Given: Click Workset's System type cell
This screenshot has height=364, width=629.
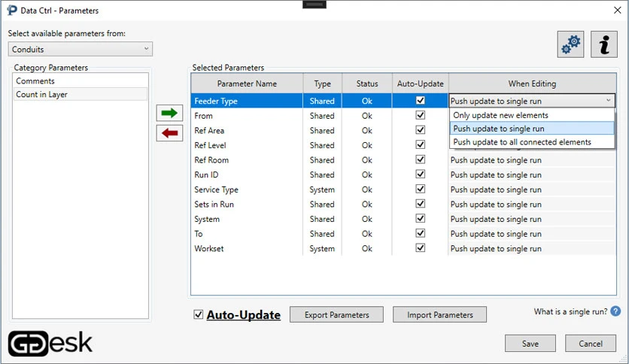Looking at the screenshot, I should [322, 248].
